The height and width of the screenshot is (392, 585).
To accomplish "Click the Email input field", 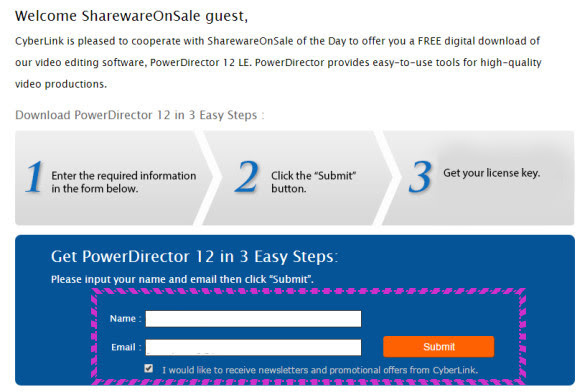I will coord(253,347).
